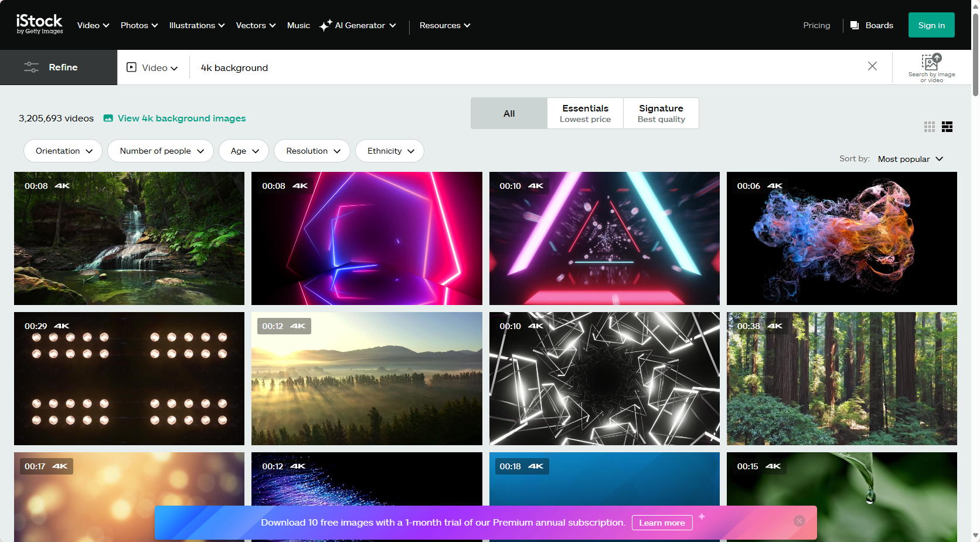The height and width of the screenshot is (542, 980).
Task: Go to the Music section
Action: click(x=298, y=25)
